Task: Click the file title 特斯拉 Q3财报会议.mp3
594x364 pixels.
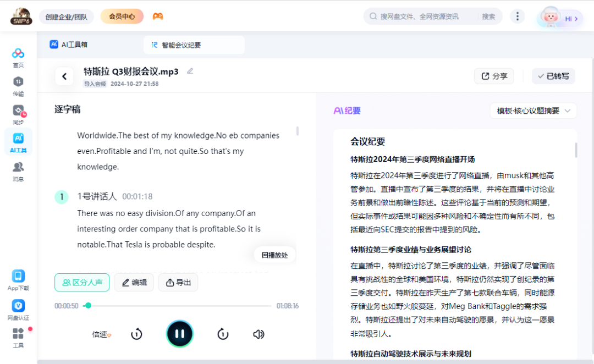Action: [x=131, y=71]
